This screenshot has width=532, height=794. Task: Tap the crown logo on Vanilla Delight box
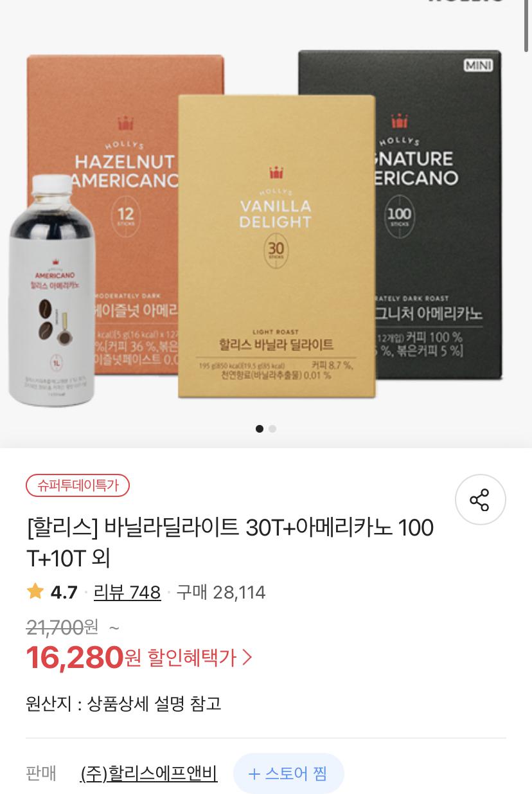(x=276, y=172)
